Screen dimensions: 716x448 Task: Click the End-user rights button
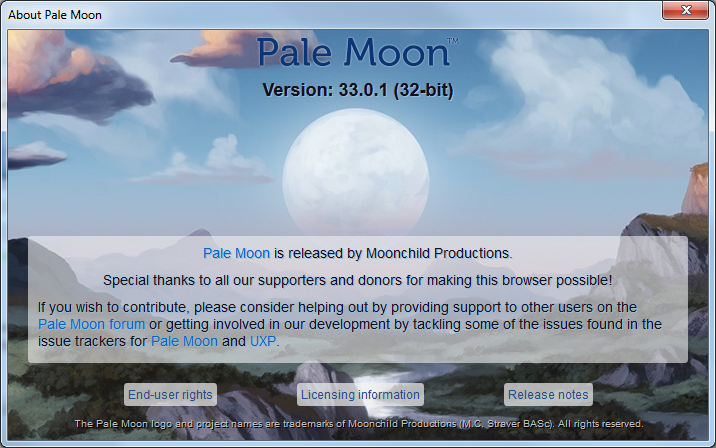(x=170, y=395)
